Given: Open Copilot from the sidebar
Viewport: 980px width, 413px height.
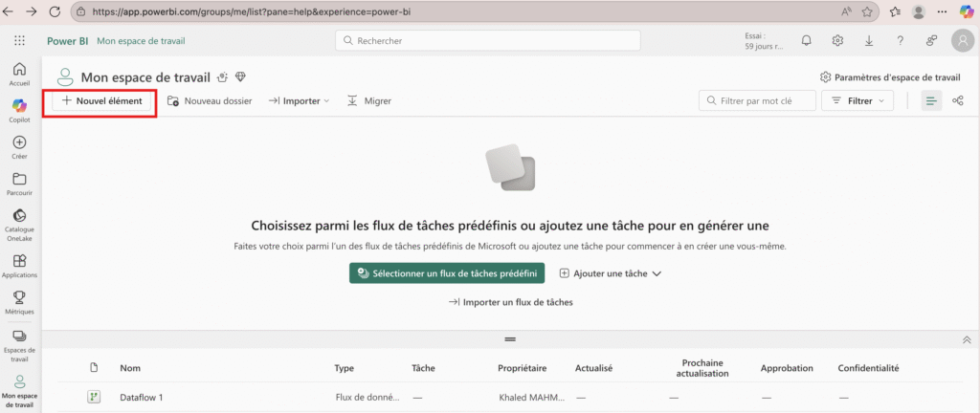Looking at the screenshot, I should tap(19, 111).
